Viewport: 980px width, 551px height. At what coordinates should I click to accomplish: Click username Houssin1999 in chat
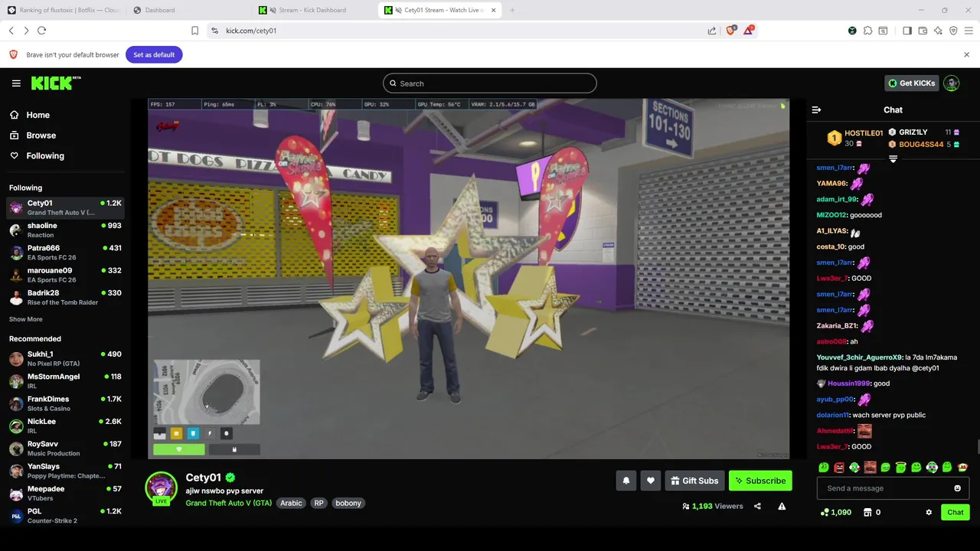(x=848, y=383)
